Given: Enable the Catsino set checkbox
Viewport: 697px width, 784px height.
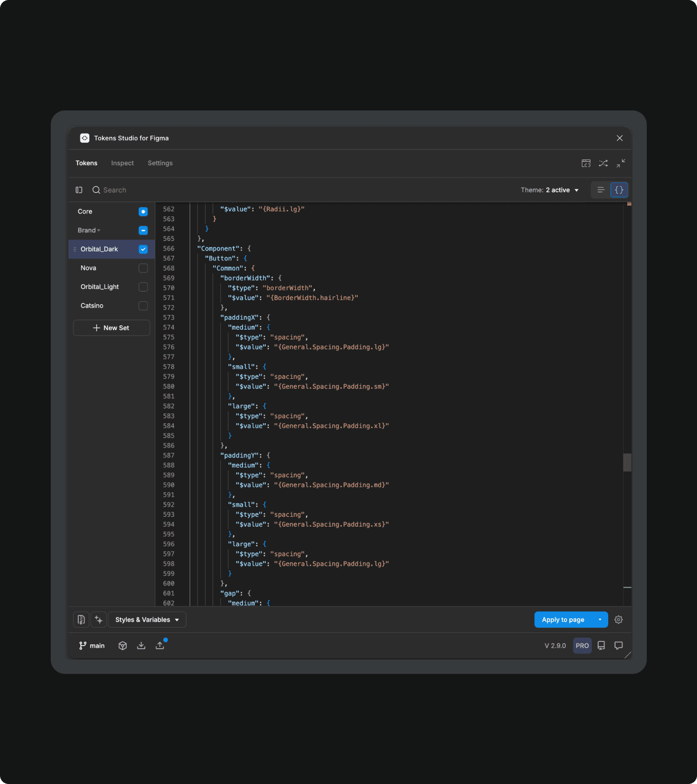Looking at the screenshot, I should (x=143, y=306).
